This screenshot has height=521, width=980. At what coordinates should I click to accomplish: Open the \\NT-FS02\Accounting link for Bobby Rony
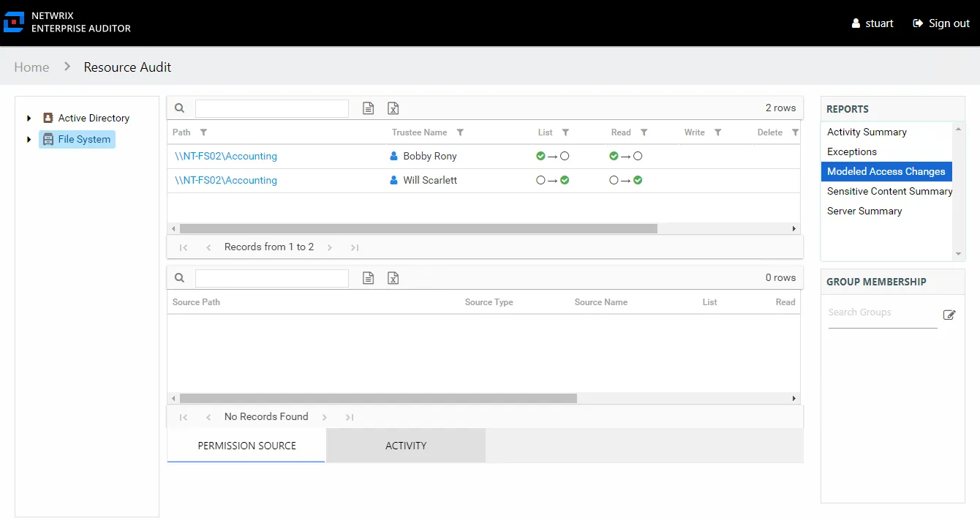[226, 156]
